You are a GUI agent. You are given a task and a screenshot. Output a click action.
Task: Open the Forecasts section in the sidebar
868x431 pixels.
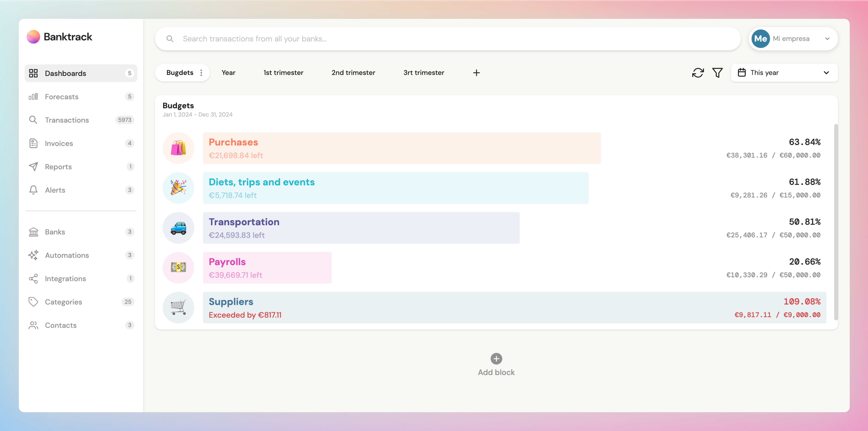(61, 97)
